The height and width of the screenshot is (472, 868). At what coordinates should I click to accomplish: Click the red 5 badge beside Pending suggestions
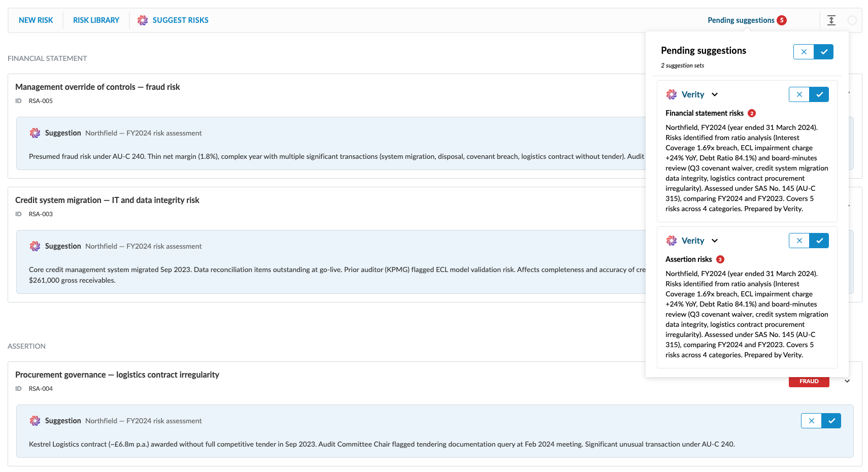[782, 20]
